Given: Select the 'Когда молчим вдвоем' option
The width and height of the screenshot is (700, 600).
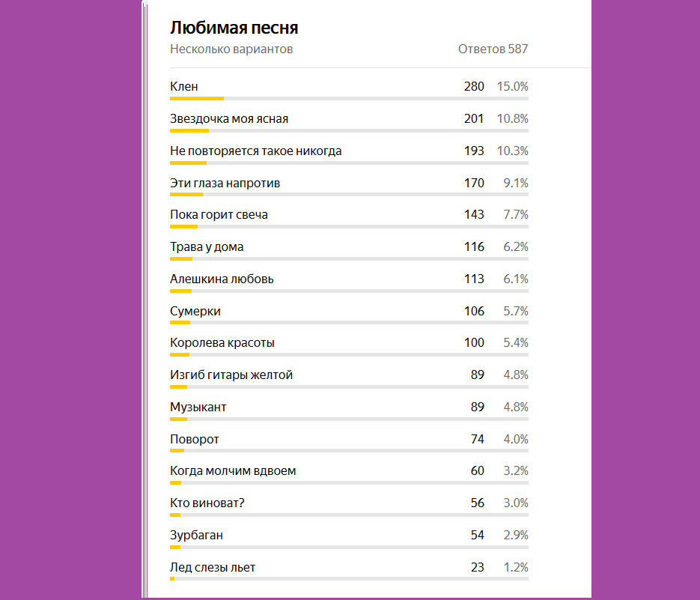Looking at the screenshot, I should pyautogui.click(x=233, y=471).
